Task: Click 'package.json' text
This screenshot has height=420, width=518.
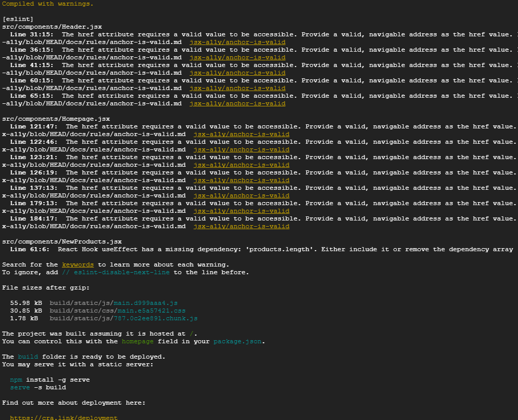Action: (237, 341)
